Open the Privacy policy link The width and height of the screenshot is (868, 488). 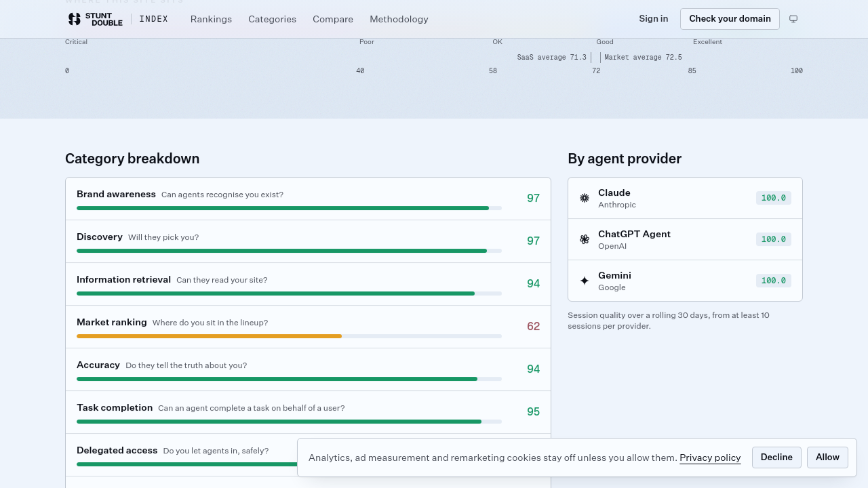coord(710,458)
